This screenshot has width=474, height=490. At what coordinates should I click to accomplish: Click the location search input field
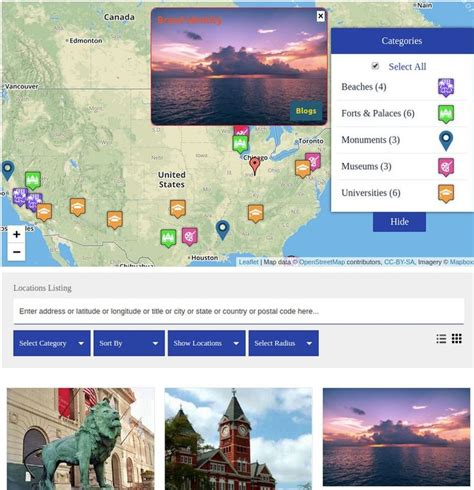pyautogui.click(x=239, y=311)
